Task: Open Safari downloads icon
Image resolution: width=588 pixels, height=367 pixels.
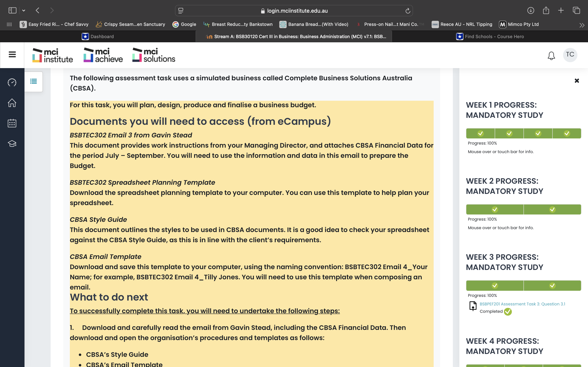Action: pos(530,10)
